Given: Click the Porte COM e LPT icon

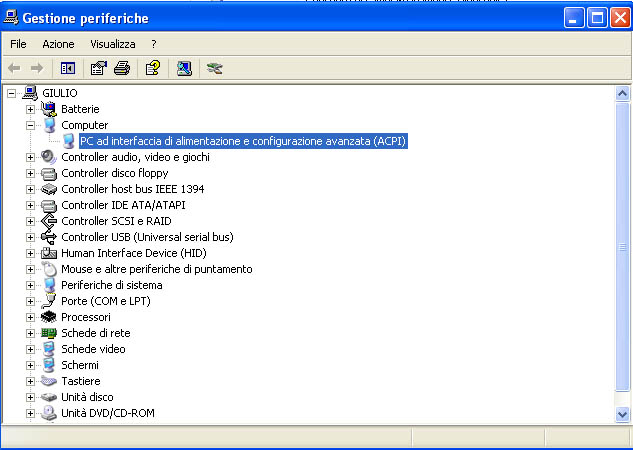Looking at the screenshot, I should coord(49,301).
